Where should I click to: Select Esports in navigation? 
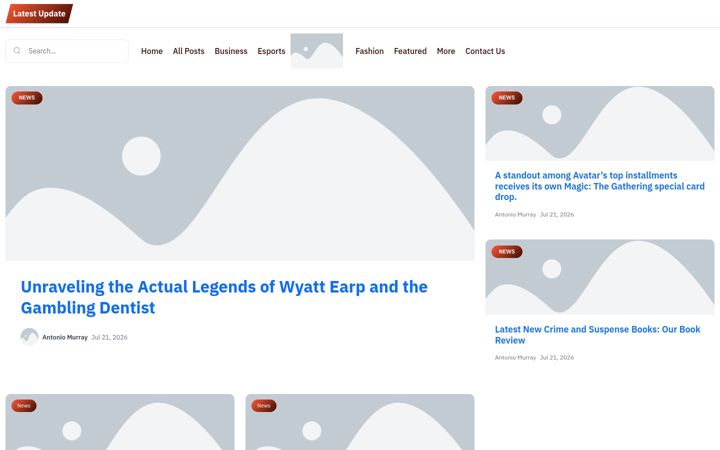pos(271,51)
